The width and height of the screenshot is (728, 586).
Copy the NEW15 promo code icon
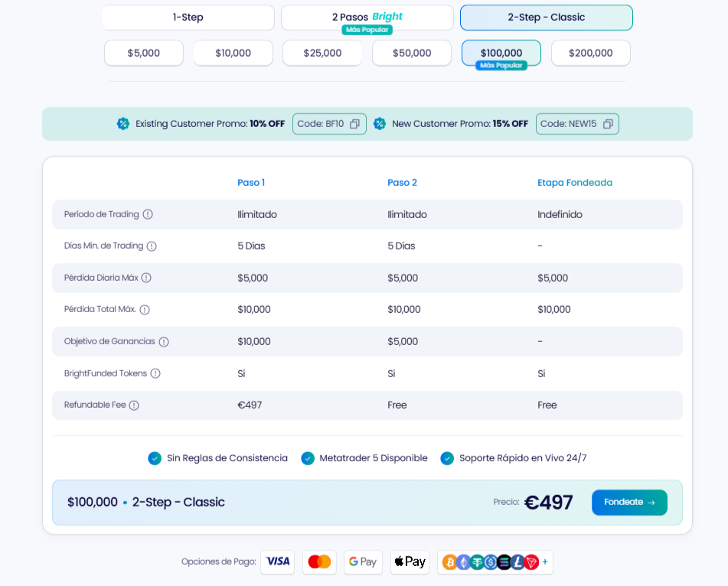point(608,124)
